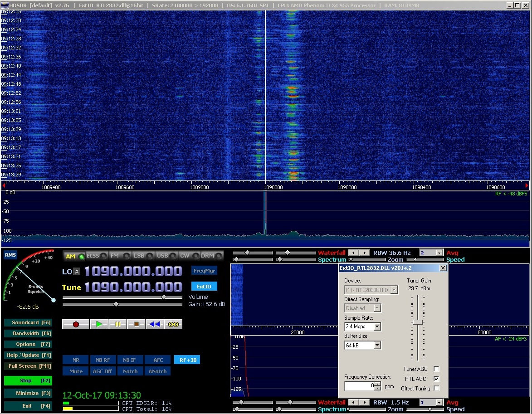Enable ANotch auto notch

pyautogui.click(x=158, y=371)
